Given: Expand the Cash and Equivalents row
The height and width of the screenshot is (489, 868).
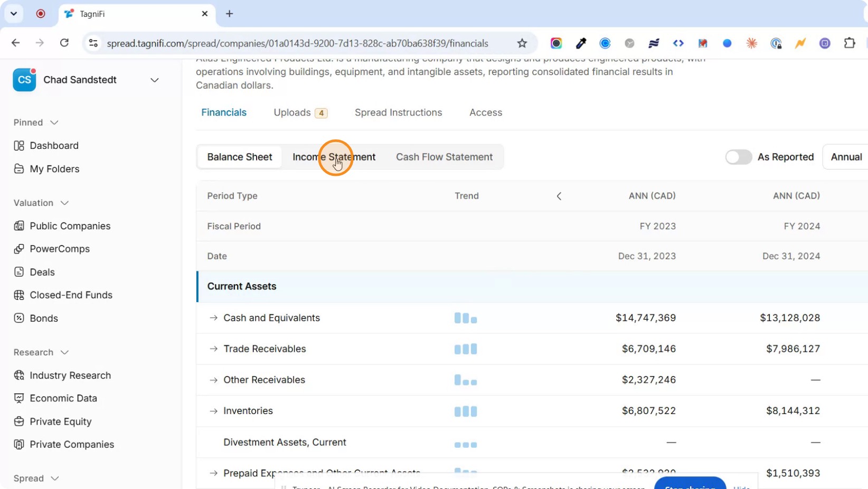Looking at the screenshot, I should pos(213,318).
